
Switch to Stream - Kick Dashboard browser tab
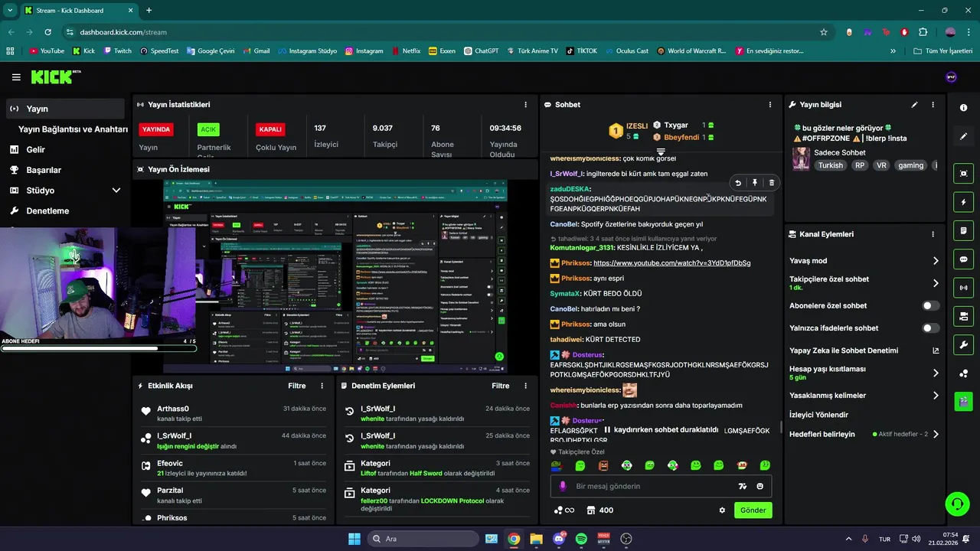point(77,10)
